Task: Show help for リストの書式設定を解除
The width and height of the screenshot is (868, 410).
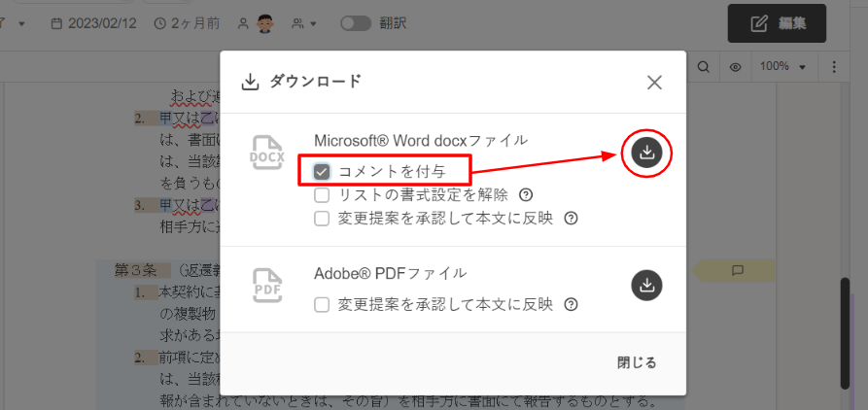Action: coord(526,194)
